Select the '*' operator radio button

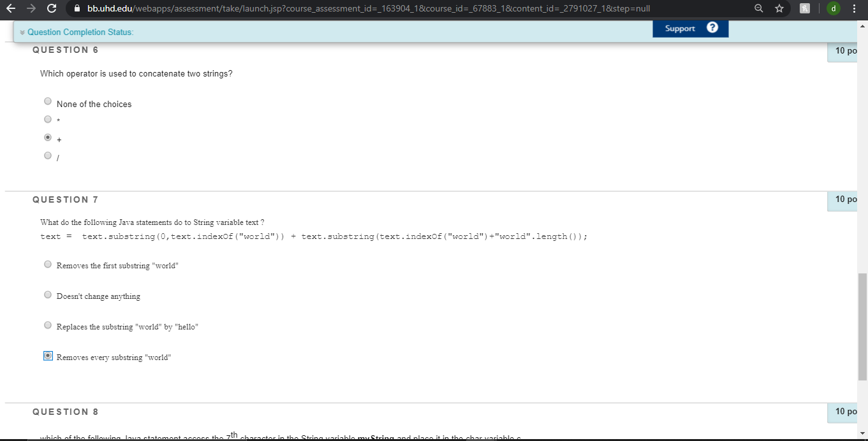click(x=48, y=119)
